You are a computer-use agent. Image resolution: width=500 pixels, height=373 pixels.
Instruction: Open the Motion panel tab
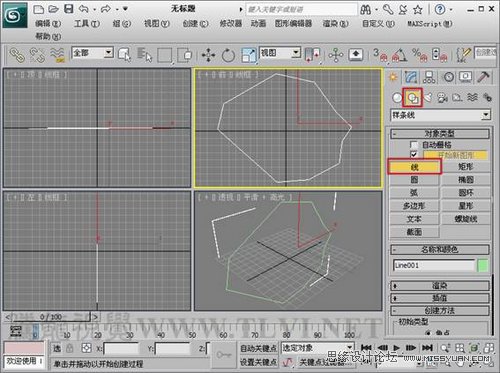[x=449, y=77]
